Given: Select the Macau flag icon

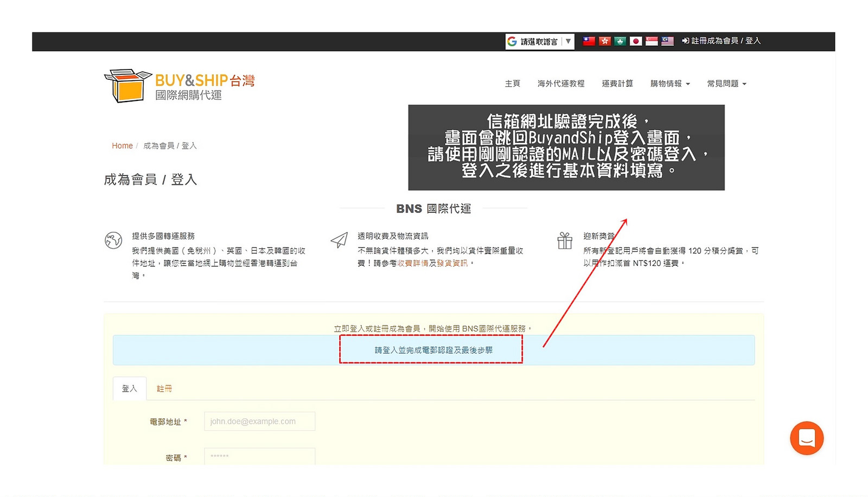Looking at the screenshot, I should 620,41.
